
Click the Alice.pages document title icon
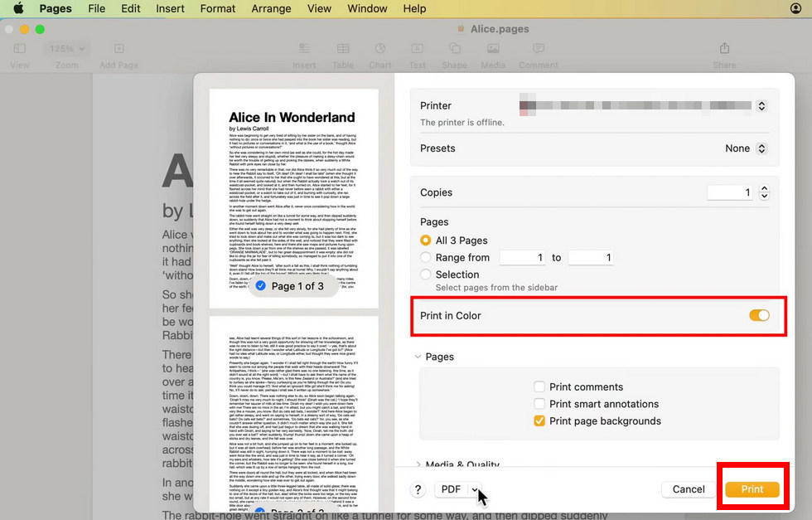click(461, 29)
